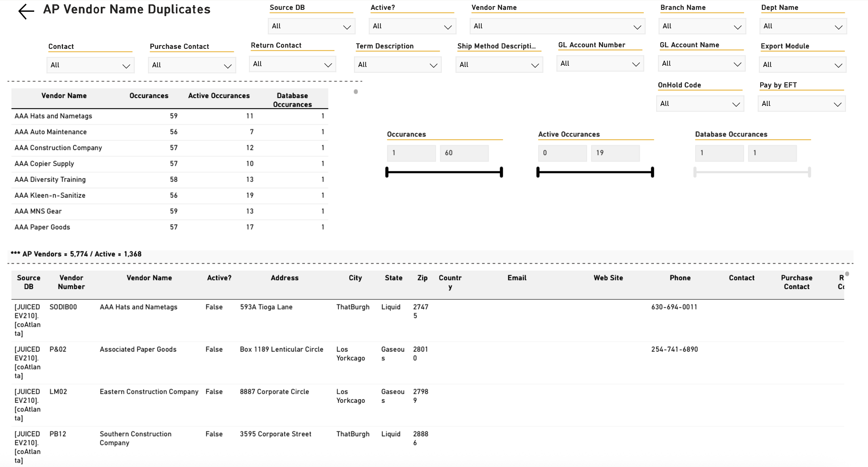The width and height of the screenshot is (868, 467).
Task: Expand the OnHold Code dropdown
Action: [x=700, y=104]
